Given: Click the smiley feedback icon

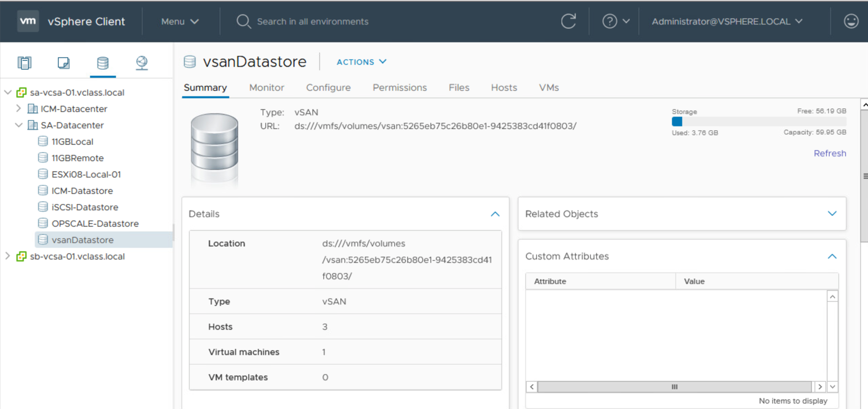Looking at the screenshot, I should click(x=851, y=21).
